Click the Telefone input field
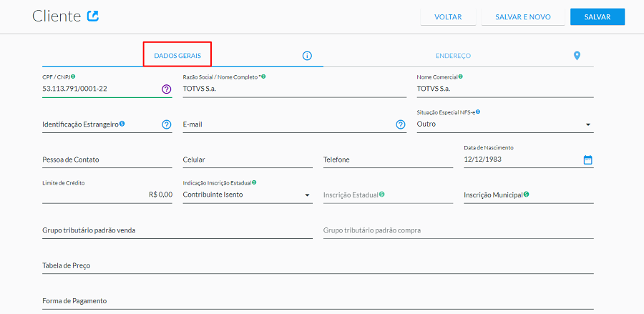The width and height of the screenshot is (644, 314). pos(388,160)
